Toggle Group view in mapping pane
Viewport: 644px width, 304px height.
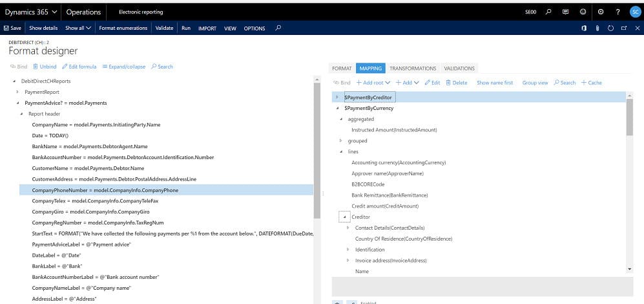coord(535,83)
